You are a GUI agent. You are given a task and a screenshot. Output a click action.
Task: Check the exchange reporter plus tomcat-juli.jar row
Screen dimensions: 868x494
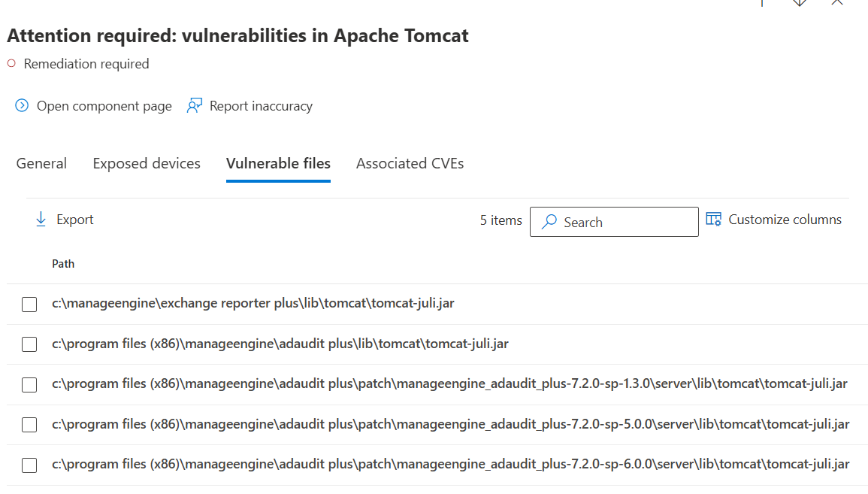pos(29,304)
